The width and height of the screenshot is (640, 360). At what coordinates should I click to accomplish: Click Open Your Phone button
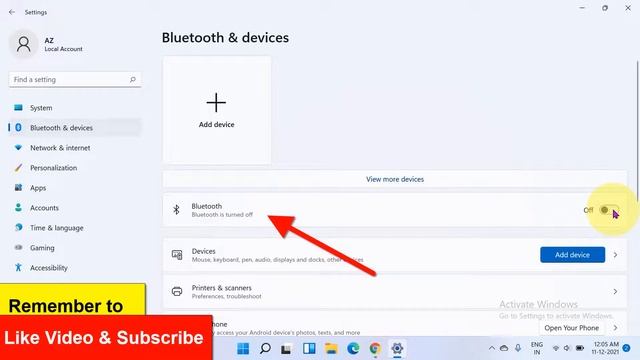(x=571, y=328)
